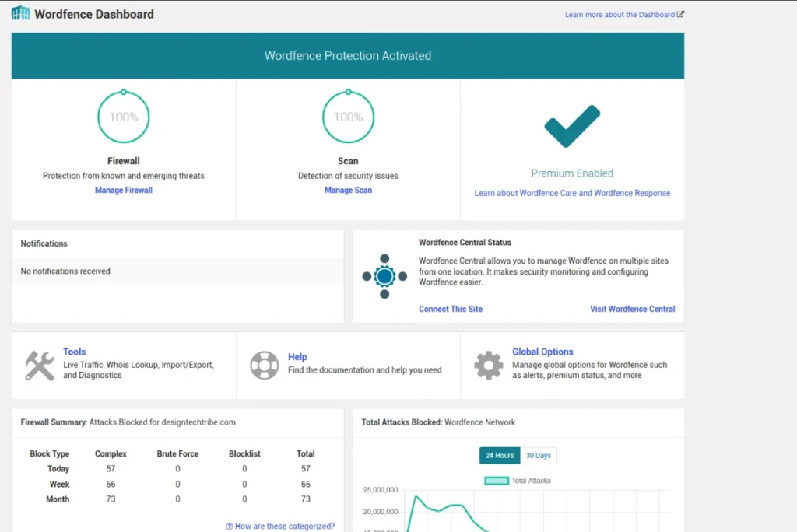797x532 pixels.
Task: Click the Brute Force column header
Action: click(x=177, y=453)
